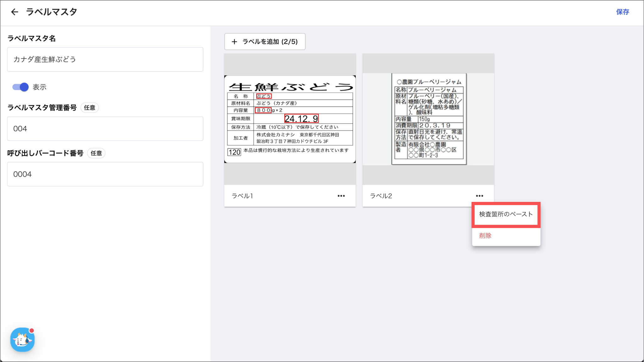This screenshot has height=362, width=644.
Task: Open the three-dot menu for ラベル1
Action: (x=341, y=196)
